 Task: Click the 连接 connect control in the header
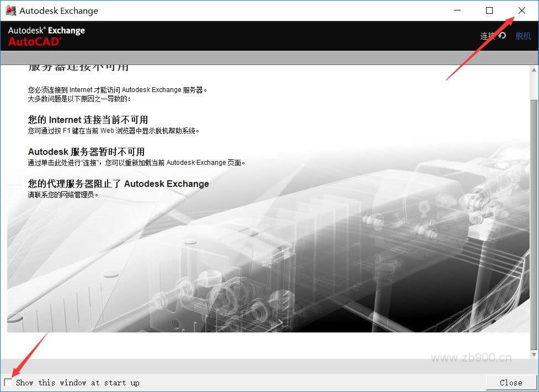(487, 36)
